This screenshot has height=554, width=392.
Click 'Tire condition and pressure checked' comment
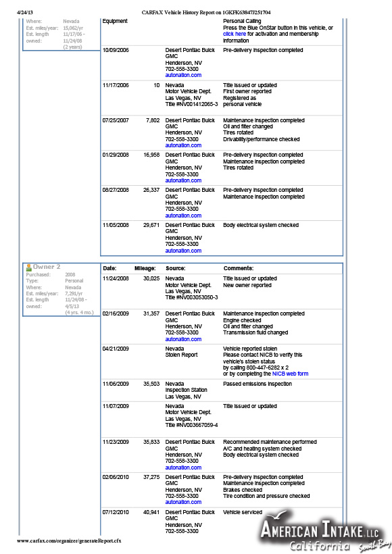(x=266, y=496)
